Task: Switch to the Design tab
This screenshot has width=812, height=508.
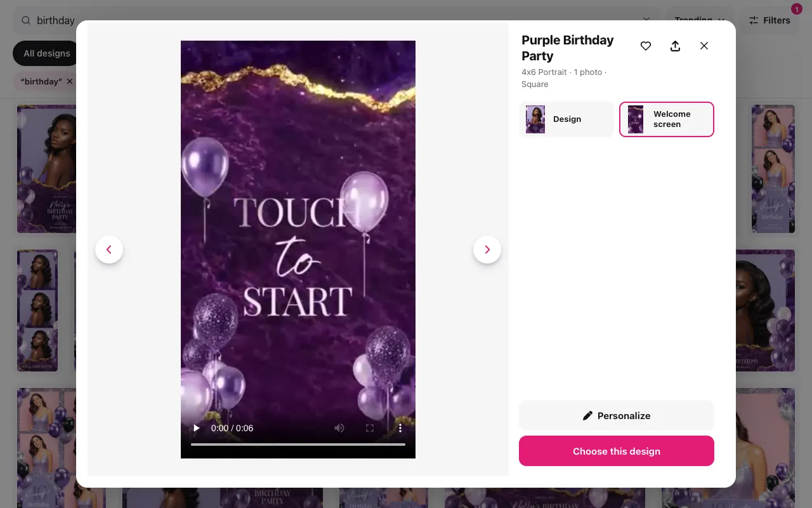Action: pyautogui.click(x=566, y=119)
